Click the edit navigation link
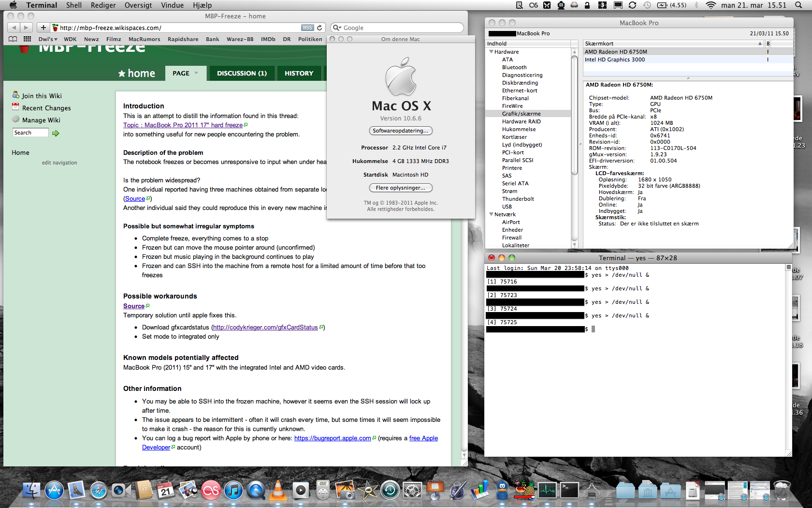Image resolution: width=812 pixels, height=508 pixels. (x=59, y=163)
